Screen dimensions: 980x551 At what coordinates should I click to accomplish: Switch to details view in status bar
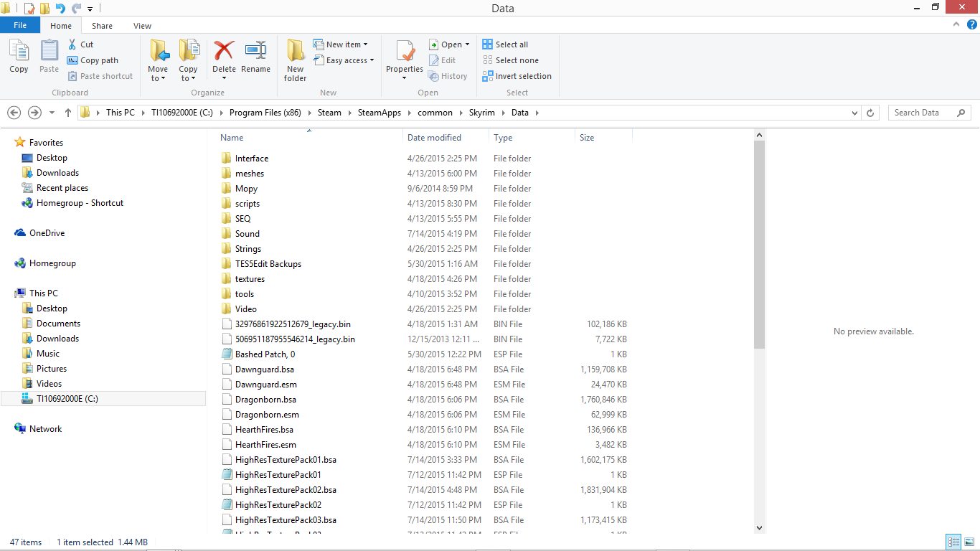(953, 542)
